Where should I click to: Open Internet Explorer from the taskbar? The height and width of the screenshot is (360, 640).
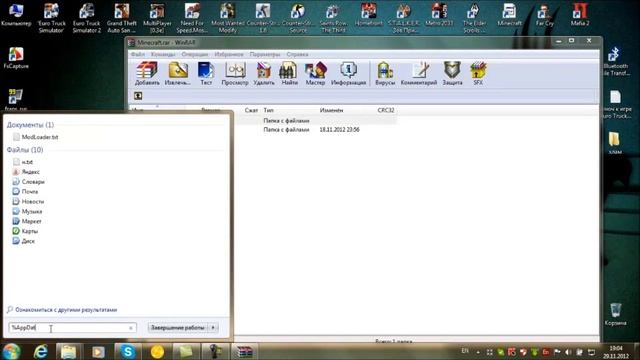[x=40, y=351]
